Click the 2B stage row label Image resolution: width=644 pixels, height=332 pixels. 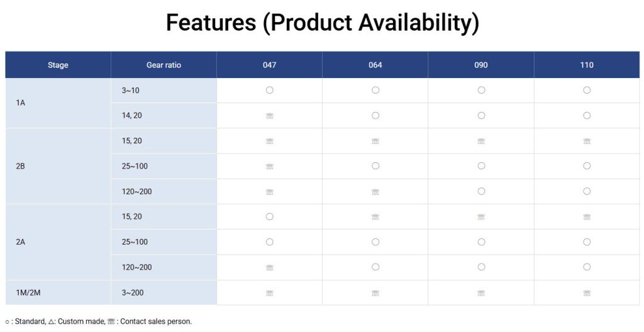click(x=20, y=167)
